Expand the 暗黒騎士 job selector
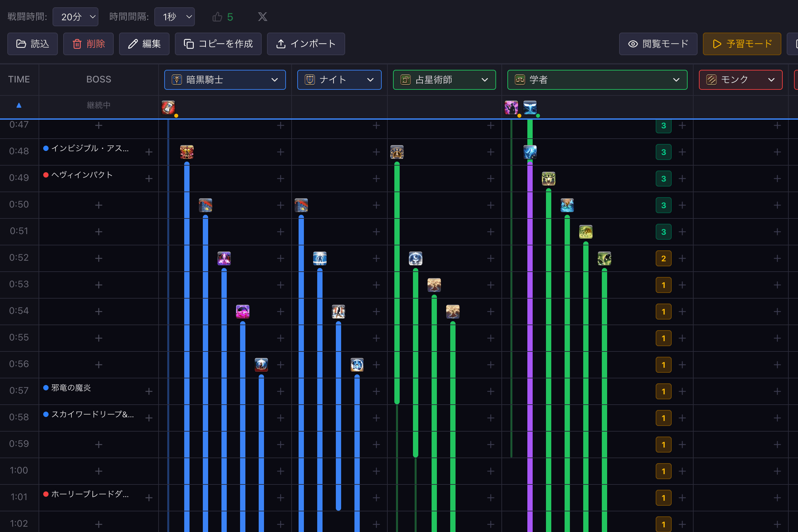This screenshot has width=798, height=532. click(x=225, y=80)
